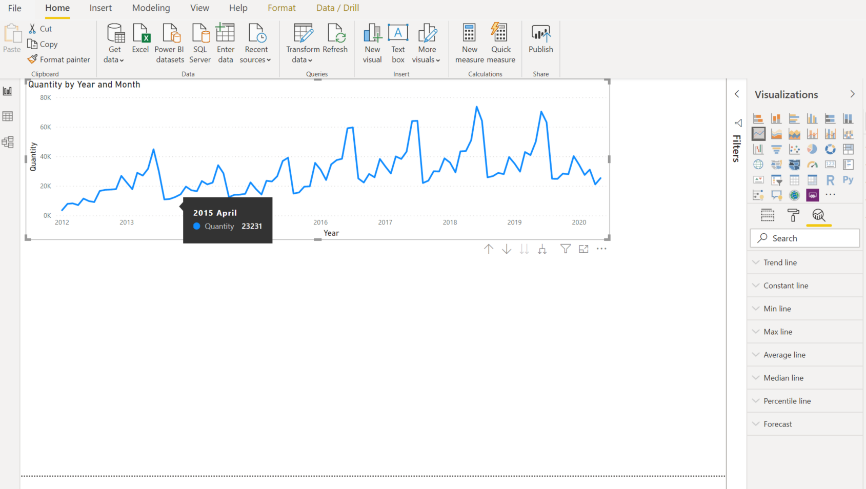Select the table visualization
Viewport: 866px width, 489px height.
[794, 180]
